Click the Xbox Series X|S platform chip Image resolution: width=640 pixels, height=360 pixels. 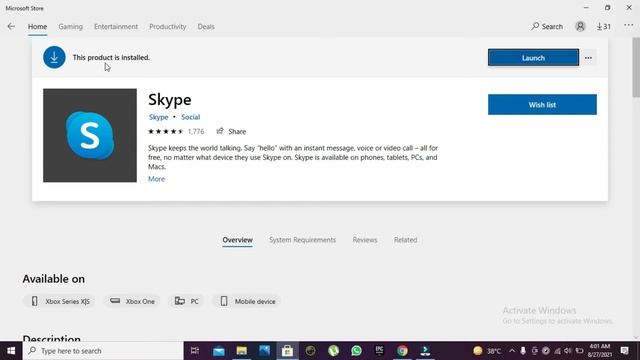(60, 301)
